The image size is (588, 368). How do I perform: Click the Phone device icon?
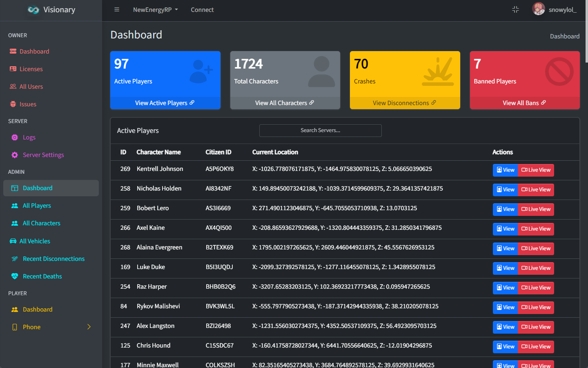pos(15,327)
